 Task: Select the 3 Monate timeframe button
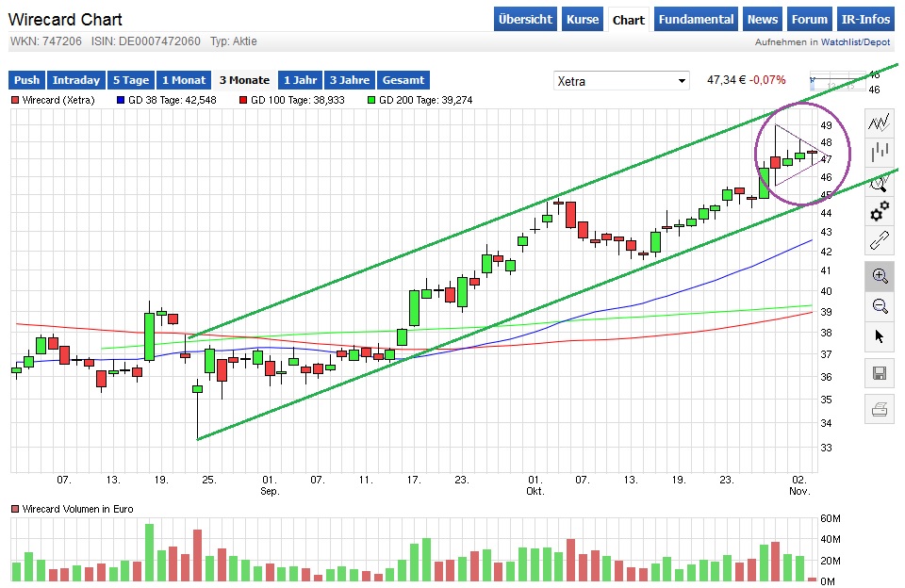[244, 80]
